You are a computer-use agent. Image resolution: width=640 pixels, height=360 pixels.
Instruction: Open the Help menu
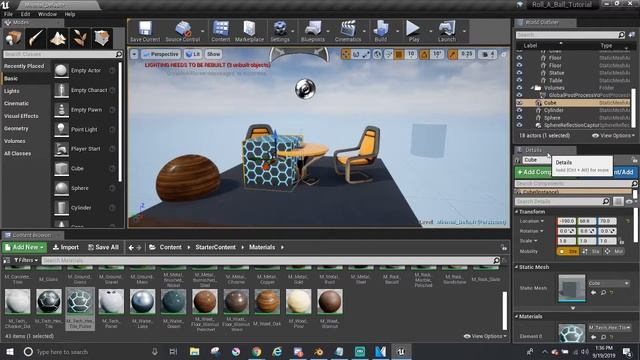coord(70,14)
